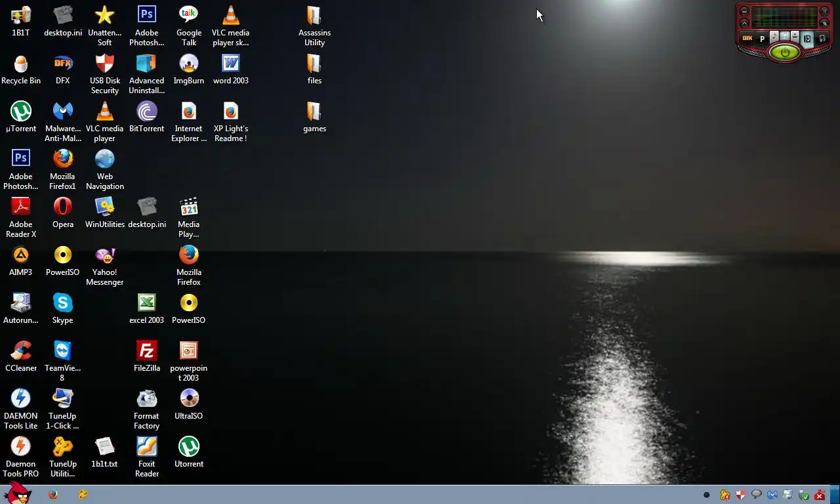This screenshot has width=840, height=504.
Task: Select the files folder
Action: click(x=315, y=70)
